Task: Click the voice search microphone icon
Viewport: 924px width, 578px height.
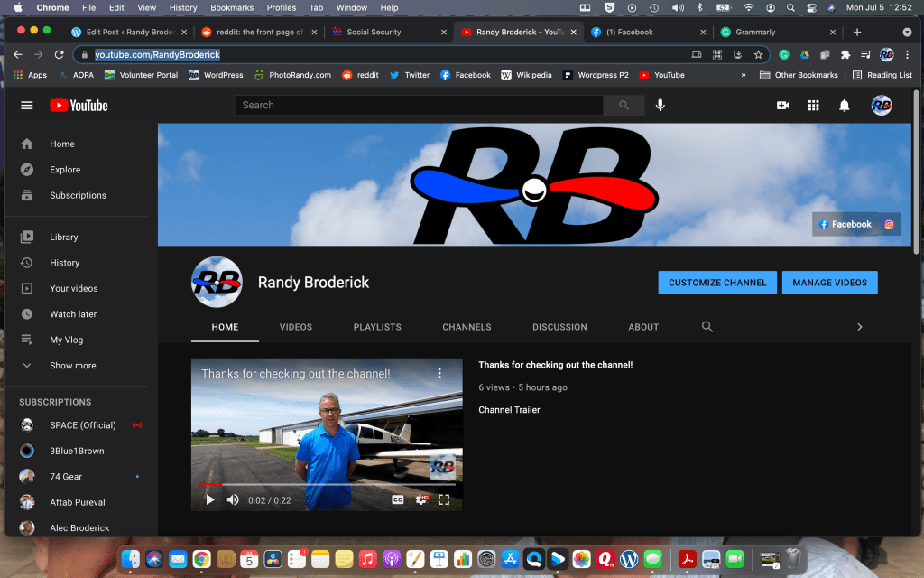Action: pyautogui.click(x=661, y=106)
